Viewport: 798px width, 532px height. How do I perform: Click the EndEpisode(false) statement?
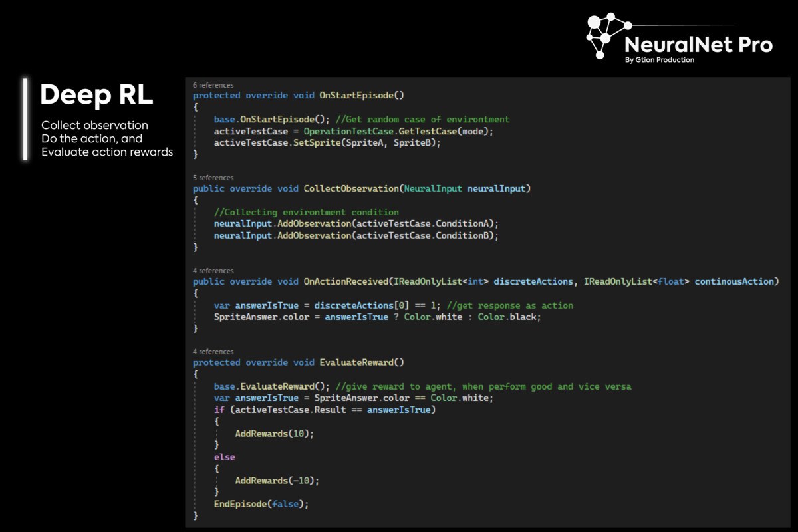click(x=261, y=504)
